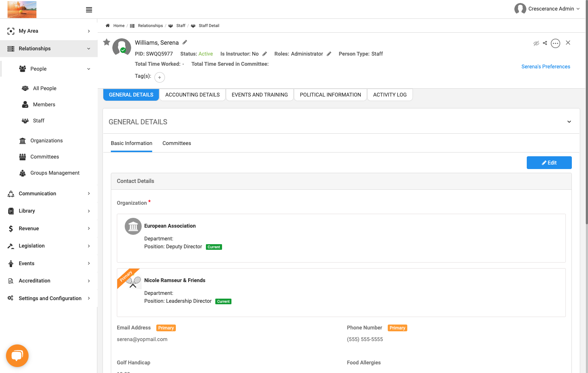The image size is (588, 373).
Task: Close the staff detail panel
Action: (568, 43)
